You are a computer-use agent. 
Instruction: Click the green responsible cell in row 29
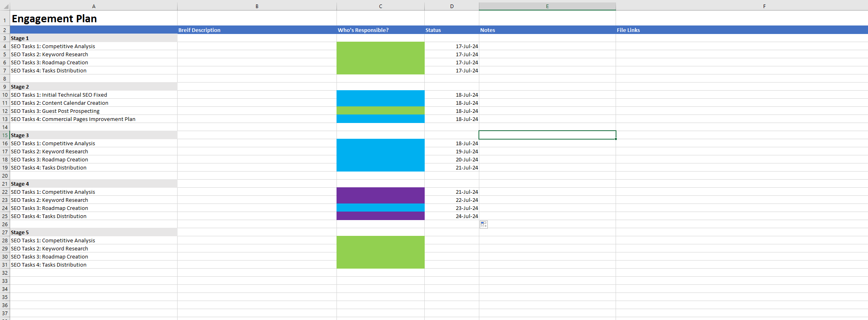coord(381,248)
